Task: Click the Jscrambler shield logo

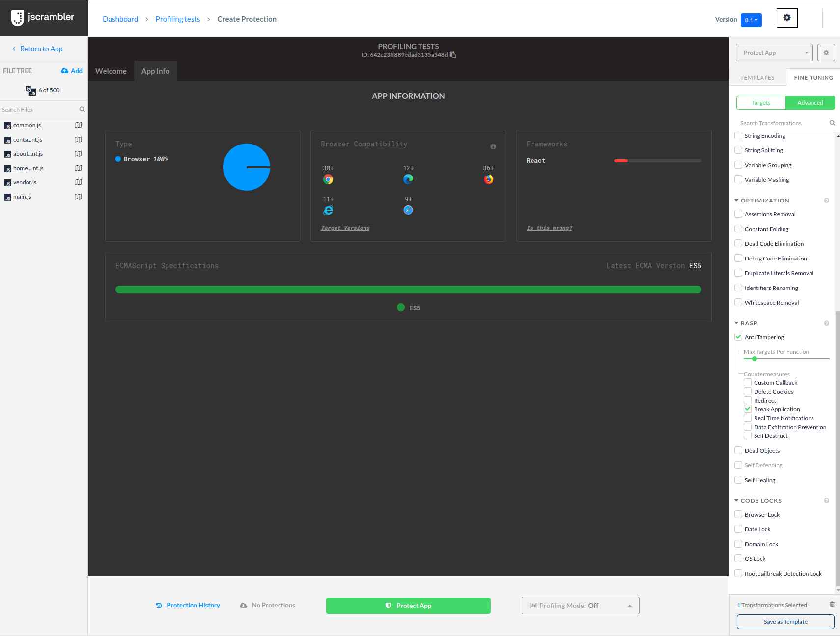Action: point(18,18)
